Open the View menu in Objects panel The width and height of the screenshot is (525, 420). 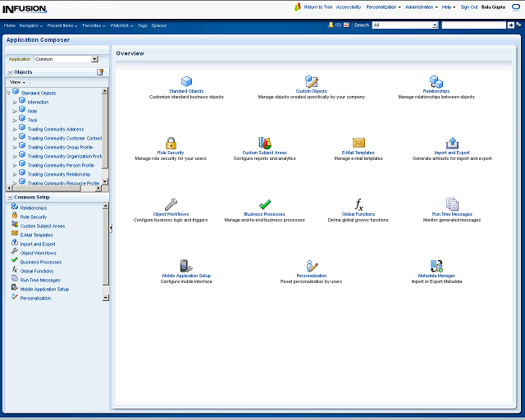[x=17, y=82]
